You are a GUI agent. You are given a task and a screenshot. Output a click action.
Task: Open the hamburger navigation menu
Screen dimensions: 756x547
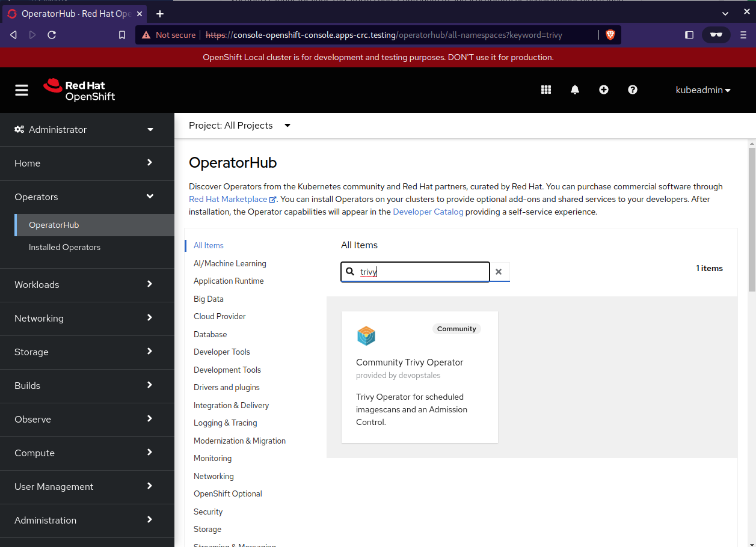[x=22, y=90]
